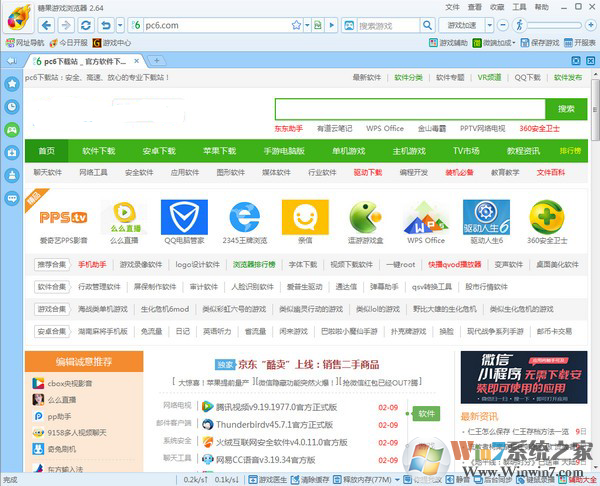This screenshot has width=600, height=486.
Task: Click the 游戏中心 bookmark
Action: tap(112, 42)
